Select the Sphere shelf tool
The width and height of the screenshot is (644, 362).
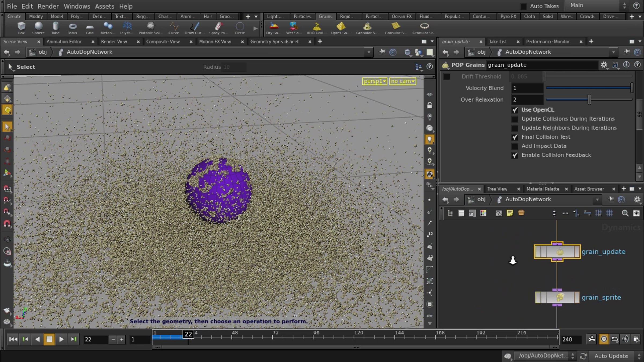(x=38, y=28)
